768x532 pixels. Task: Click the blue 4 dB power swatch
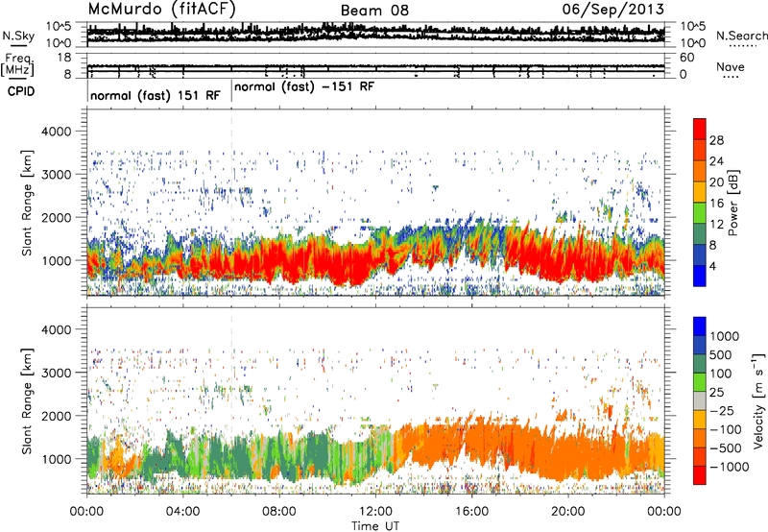click(x=700, y=276)
